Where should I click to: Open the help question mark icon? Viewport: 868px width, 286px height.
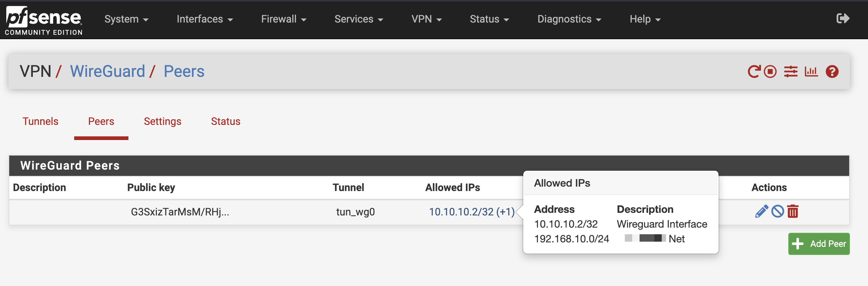[x=832, y=71]
